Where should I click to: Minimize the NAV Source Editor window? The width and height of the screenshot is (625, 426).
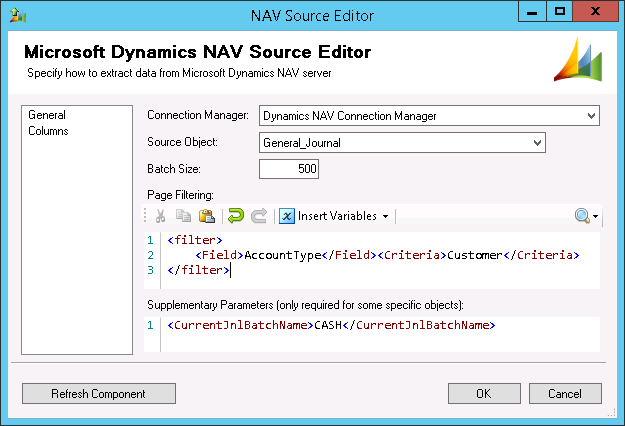[532, 12]
